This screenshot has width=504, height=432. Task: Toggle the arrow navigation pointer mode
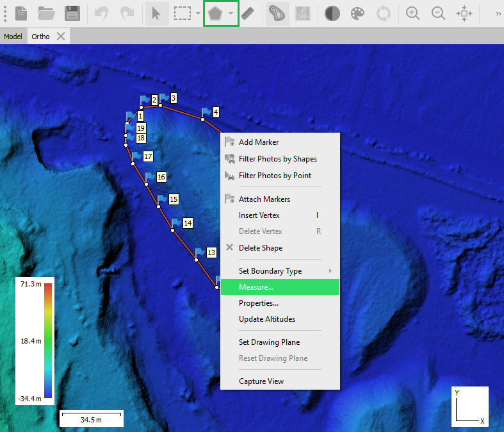click(156, 13)
